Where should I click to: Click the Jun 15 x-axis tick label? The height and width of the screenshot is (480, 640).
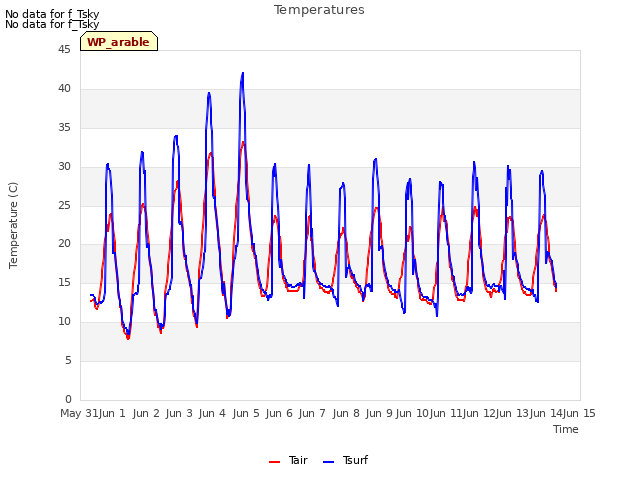tap(579, 413)
